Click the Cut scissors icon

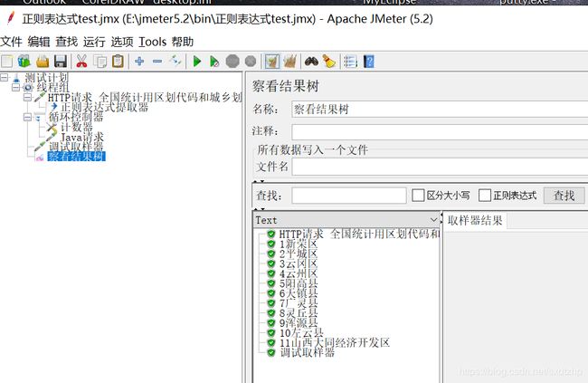click(x=81, y=62)
